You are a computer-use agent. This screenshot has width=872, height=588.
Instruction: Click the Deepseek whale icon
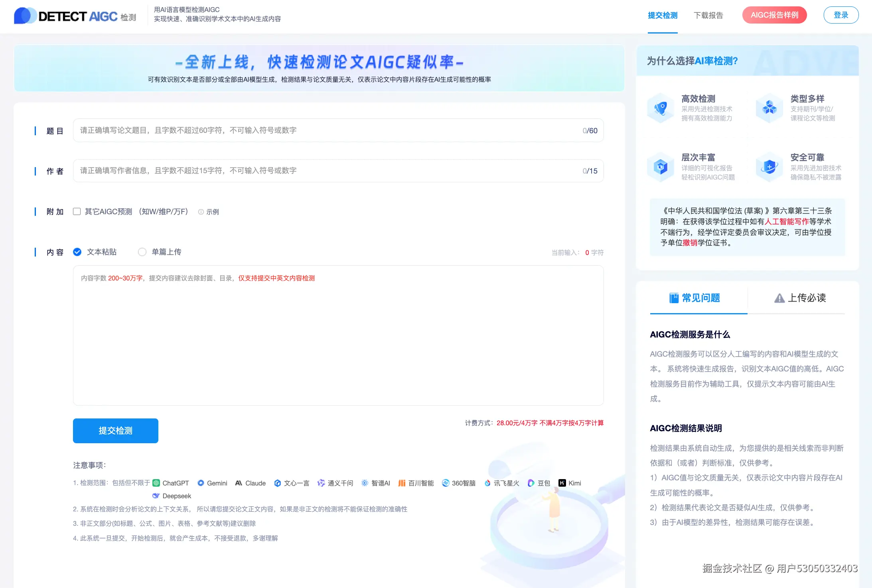(x=156, y=496)
